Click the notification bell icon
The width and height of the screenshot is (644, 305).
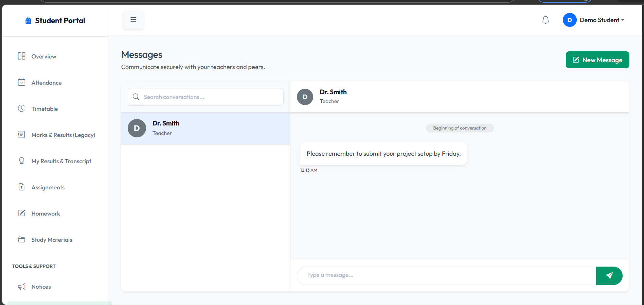(x=545, y=20)
